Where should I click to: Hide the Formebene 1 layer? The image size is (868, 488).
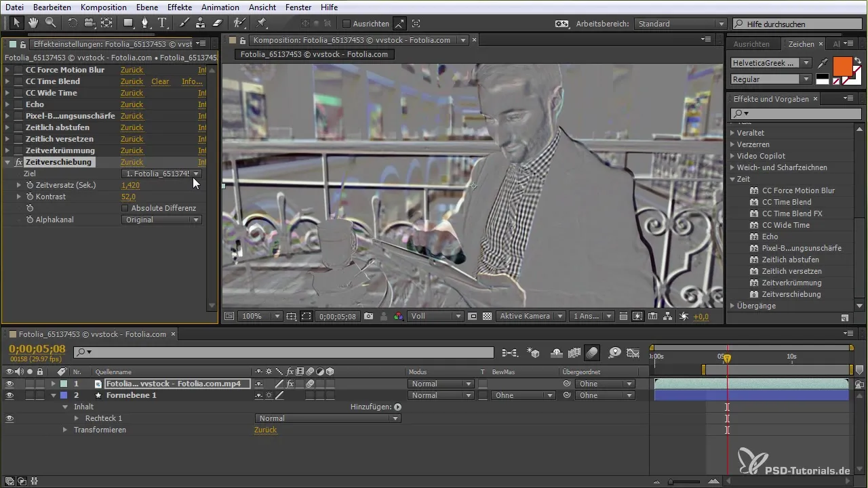pos(9,395)
